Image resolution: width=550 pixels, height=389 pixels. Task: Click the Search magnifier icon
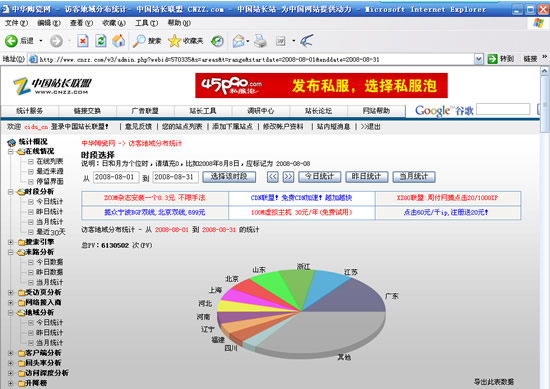coord(139,41)
